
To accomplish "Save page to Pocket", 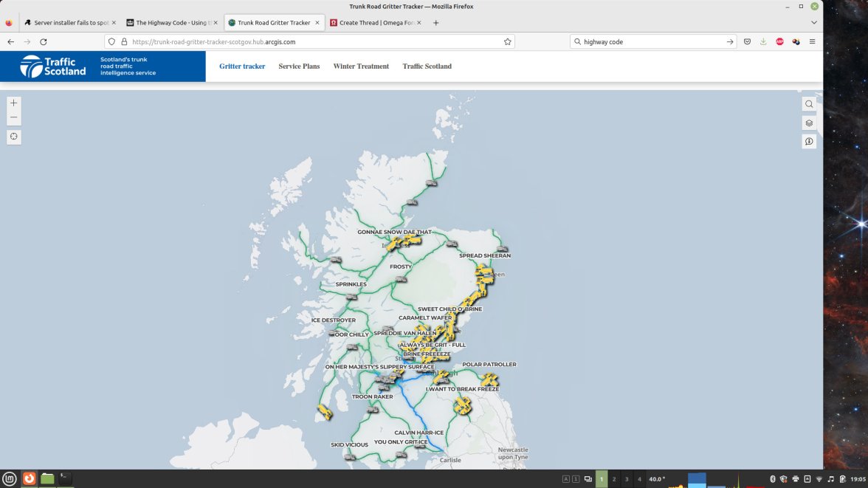I will [747, 42].
